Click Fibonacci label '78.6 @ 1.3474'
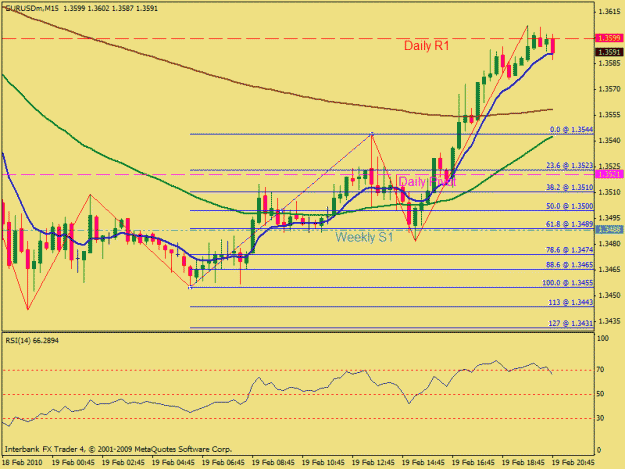Screen dimensions: 625x469 pyautogui.click(x=569, y=250)
